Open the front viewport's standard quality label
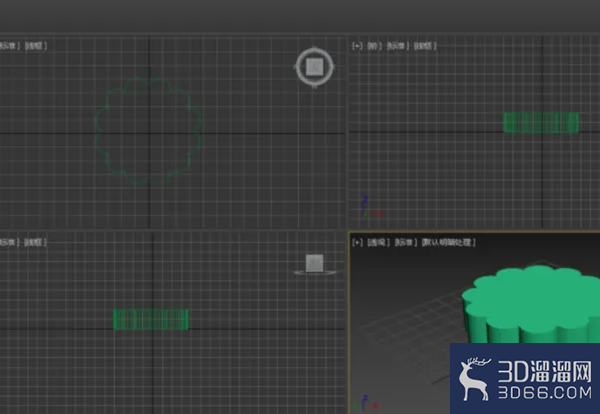The image size is (600, 414). tap(398, 46)
